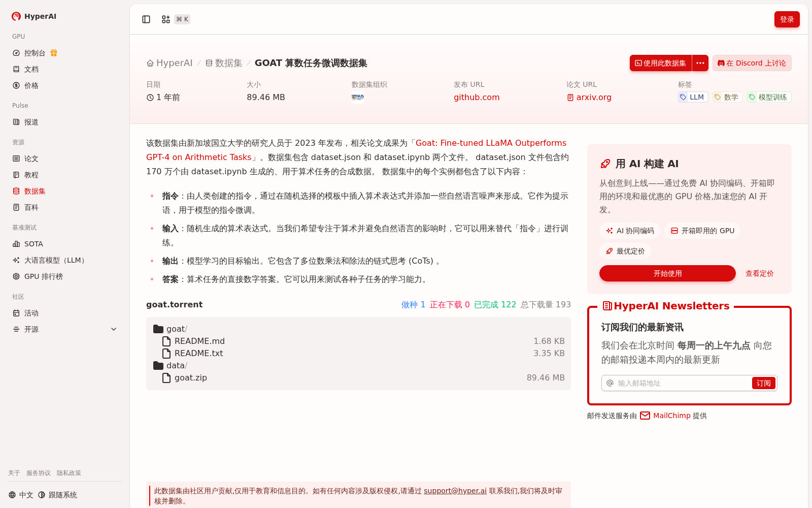Click the MailChimp link
The height and width of the screenshot is (508, 812).
tap(672, 416)
